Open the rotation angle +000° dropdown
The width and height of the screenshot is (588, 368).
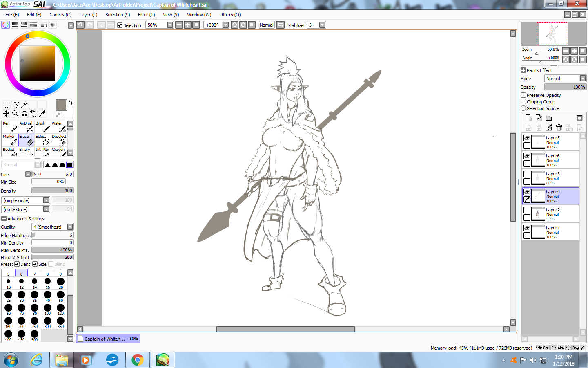(x=225, y=25)
